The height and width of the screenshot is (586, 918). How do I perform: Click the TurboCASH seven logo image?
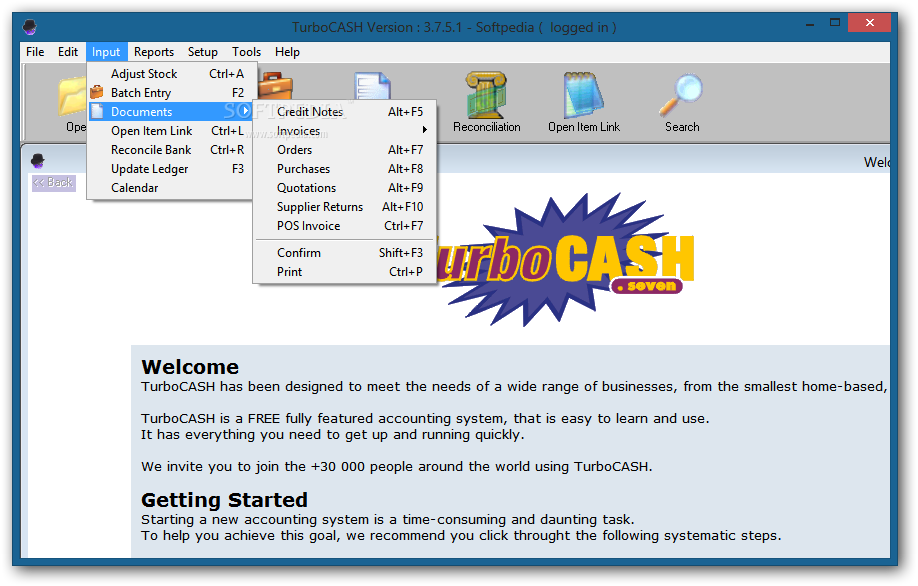565,259
